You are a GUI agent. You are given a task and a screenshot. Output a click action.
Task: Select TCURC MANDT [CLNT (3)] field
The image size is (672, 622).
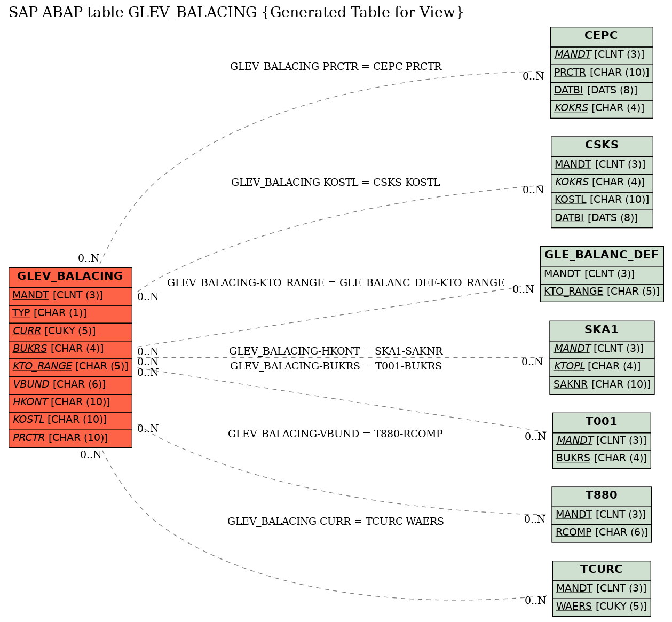[602, 589]
